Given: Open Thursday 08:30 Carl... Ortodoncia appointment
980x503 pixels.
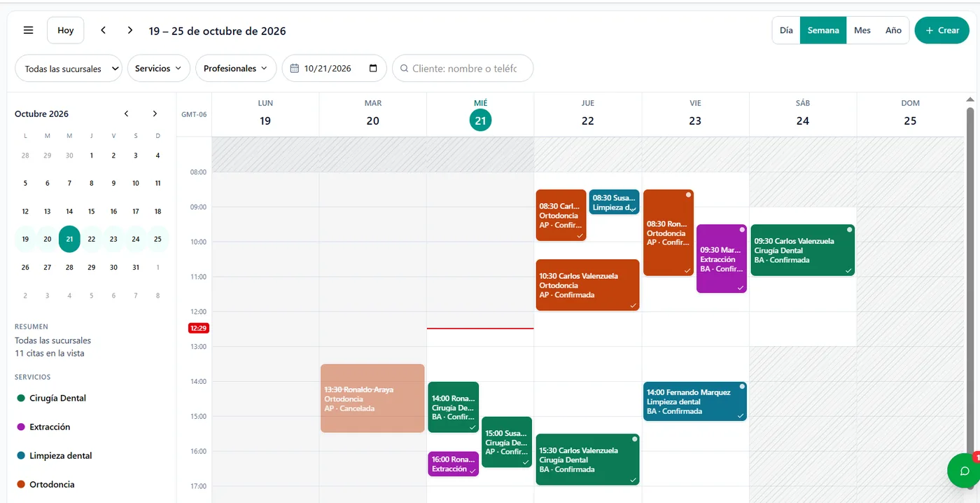Looking at the screenshot, I should [561, 215].
